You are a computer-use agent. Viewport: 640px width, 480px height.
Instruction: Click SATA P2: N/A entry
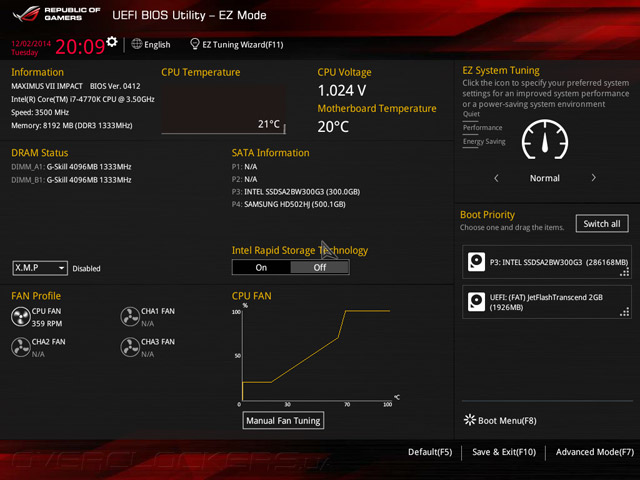(244, 179)
